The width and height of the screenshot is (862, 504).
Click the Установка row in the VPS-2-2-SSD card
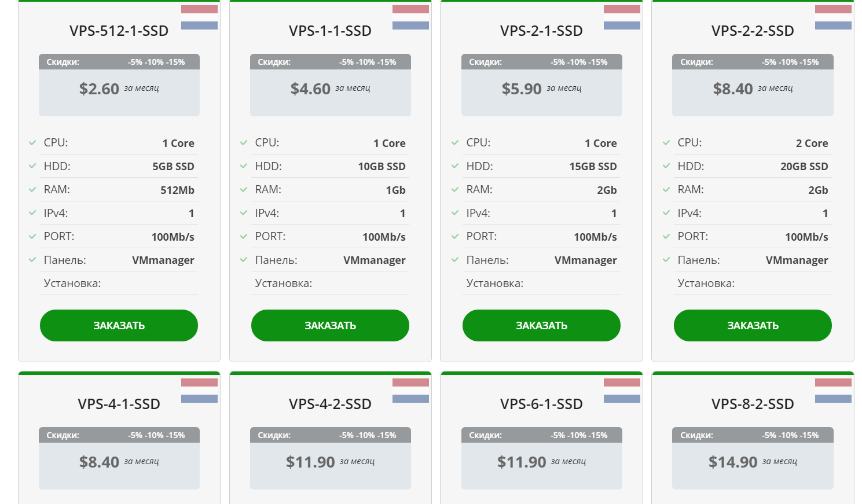pyautogui.click(x=753, y=284)
